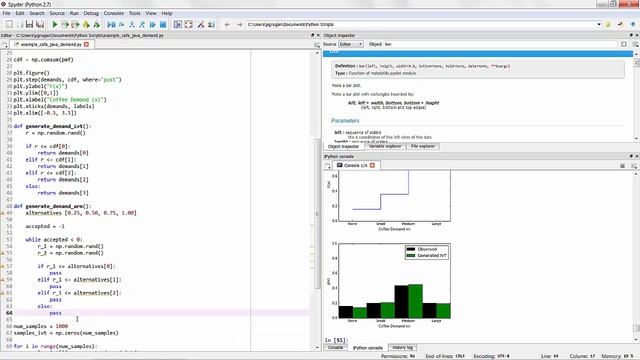Undock the IPython console pane
The image size is (640, 360).
point(631,156)
